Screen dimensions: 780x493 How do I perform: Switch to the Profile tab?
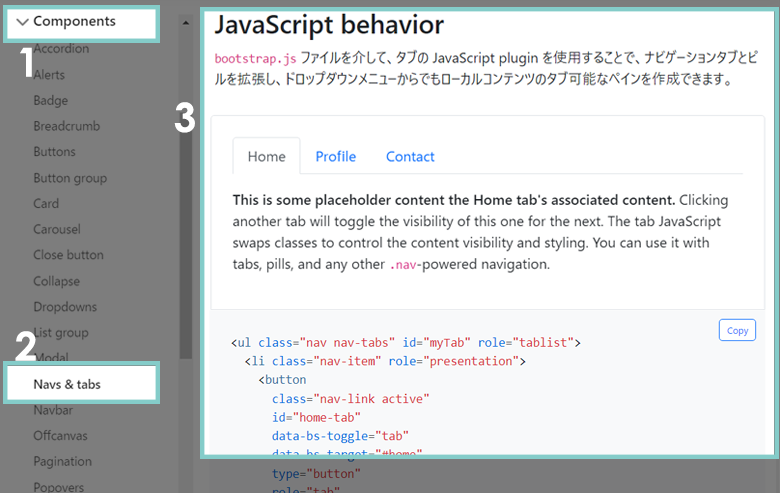pyautogui.click(x=335, y=156)
